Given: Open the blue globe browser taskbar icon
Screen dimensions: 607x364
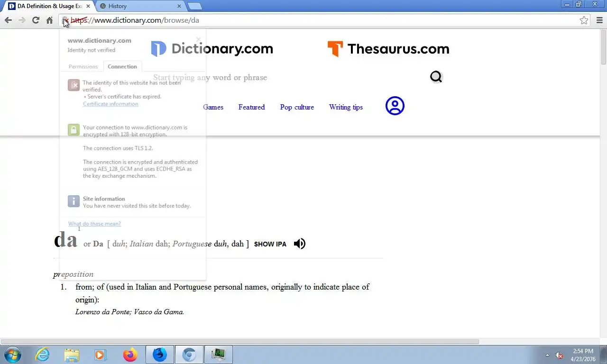Looking at the screenshot, I should (160, 355).
